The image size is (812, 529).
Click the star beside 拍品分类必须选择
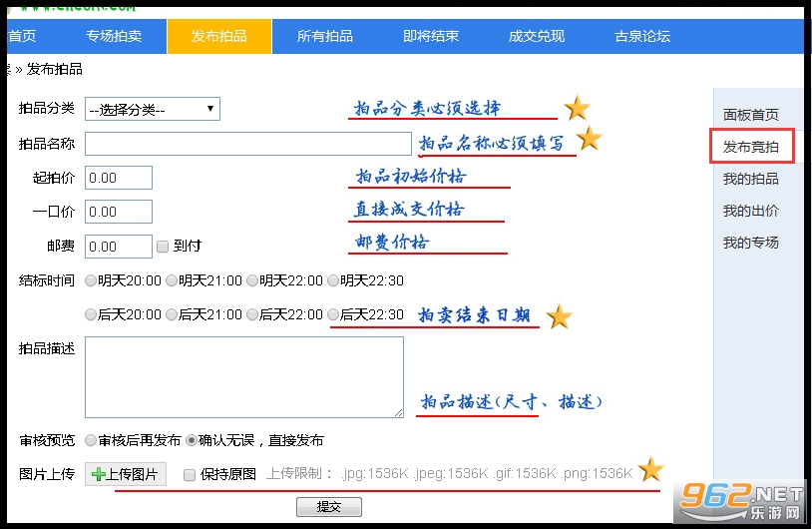point(577,108)
